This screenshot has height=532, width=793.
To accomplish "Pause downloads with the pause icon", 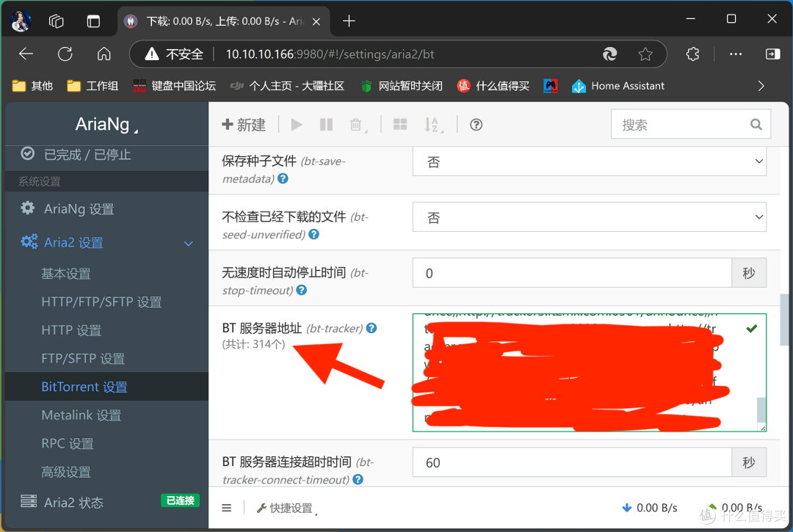I will click(325, 124).
